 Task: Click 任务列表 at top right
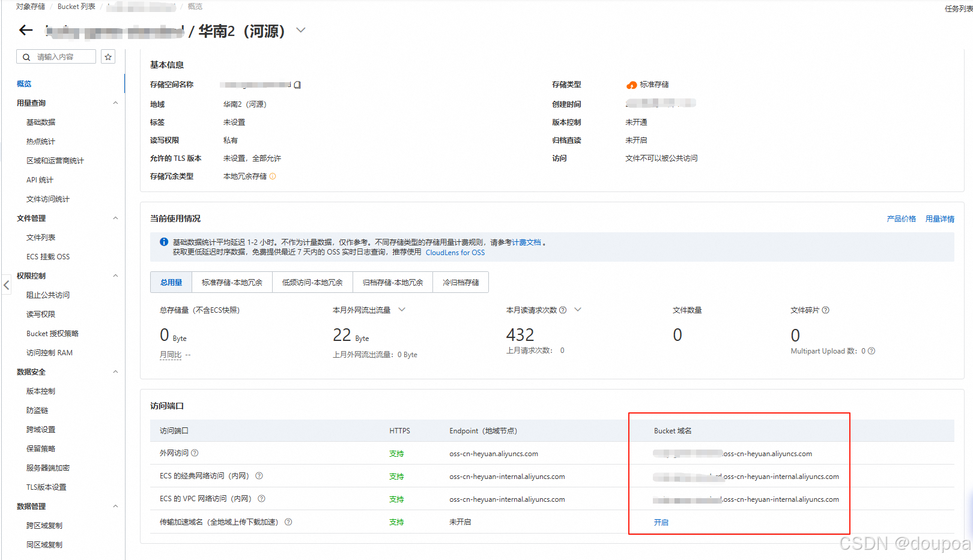tap(959, 9)
